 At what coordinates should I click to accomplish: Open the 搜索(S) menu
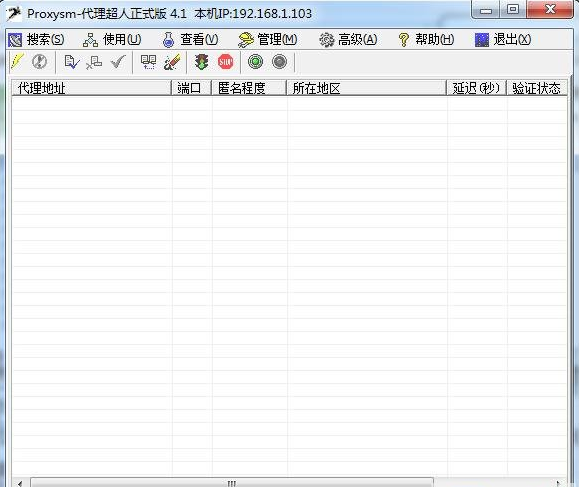(x=36, y=40)
